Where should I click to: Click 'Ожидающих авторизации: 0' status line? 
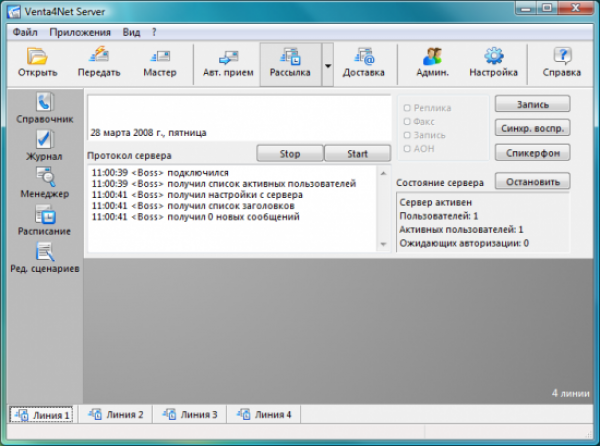coord(464,243)
